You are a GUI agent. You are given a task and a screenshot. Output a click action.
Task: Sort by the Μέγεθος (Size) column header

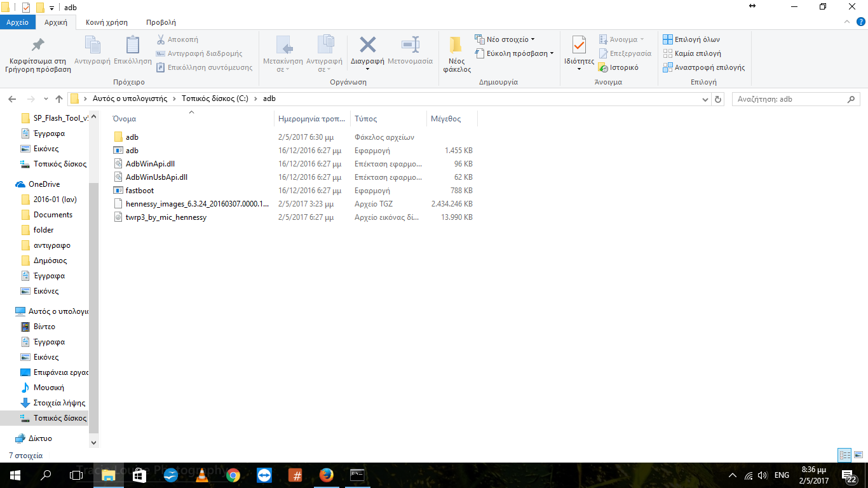click(x=446, y=119)
